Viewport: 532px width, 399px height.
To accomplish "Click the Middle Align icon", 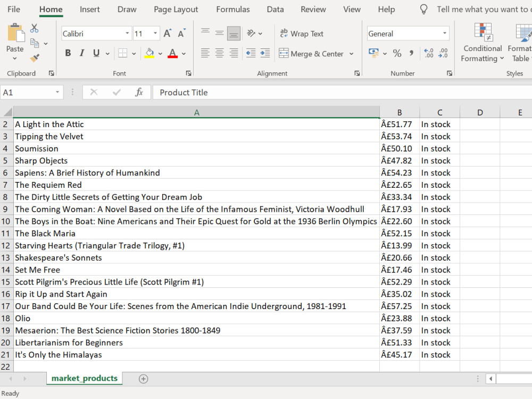I will tap(220, 33).
